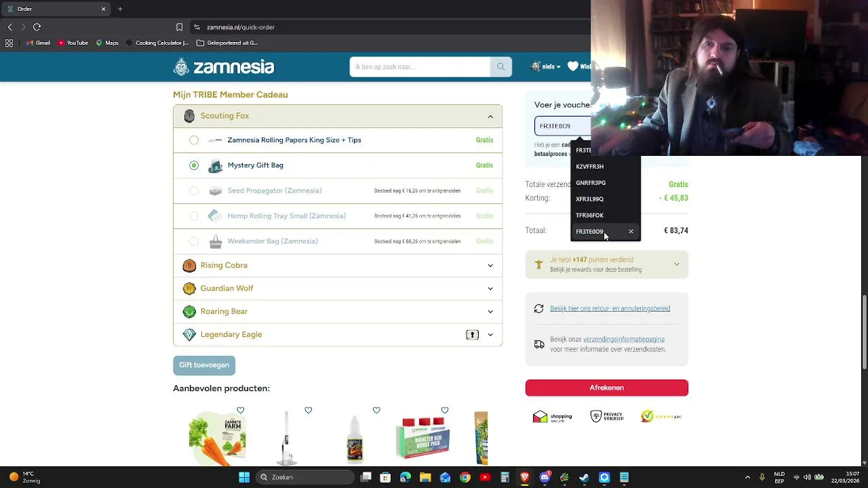Select Zamnesia Rolling Papers King Size + Tips
Viewport: 868px width, 488px height.
(194, 140)
